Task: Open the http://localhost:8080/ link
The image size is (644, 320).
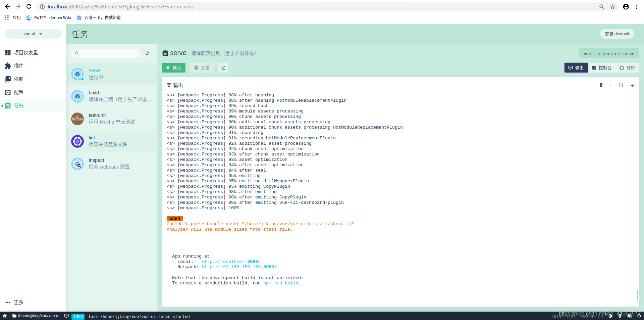Action: point(231,262)
